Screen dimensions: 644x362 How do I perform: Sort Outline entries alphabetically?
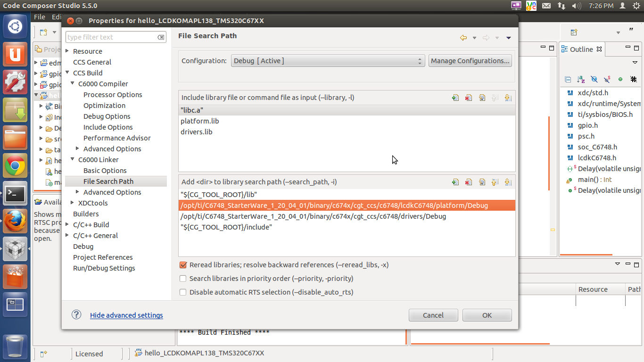coord(581,80)
